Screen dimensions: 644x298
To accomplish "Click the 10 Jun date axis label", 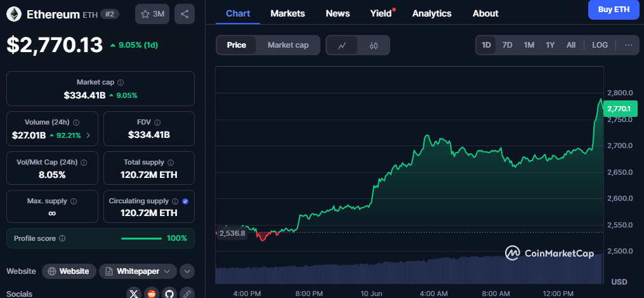I will point(371,294).
